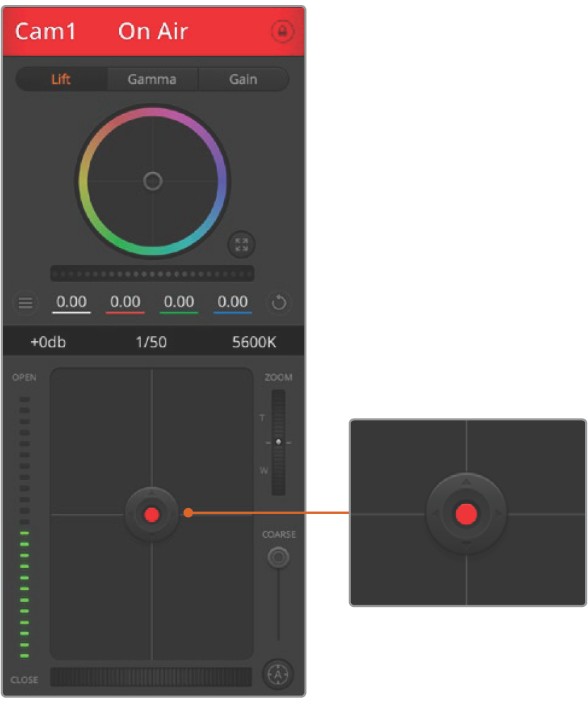Screen dimensions: 588x702
Task: Open the +0db gain setting
Action: tap(49, 343)
